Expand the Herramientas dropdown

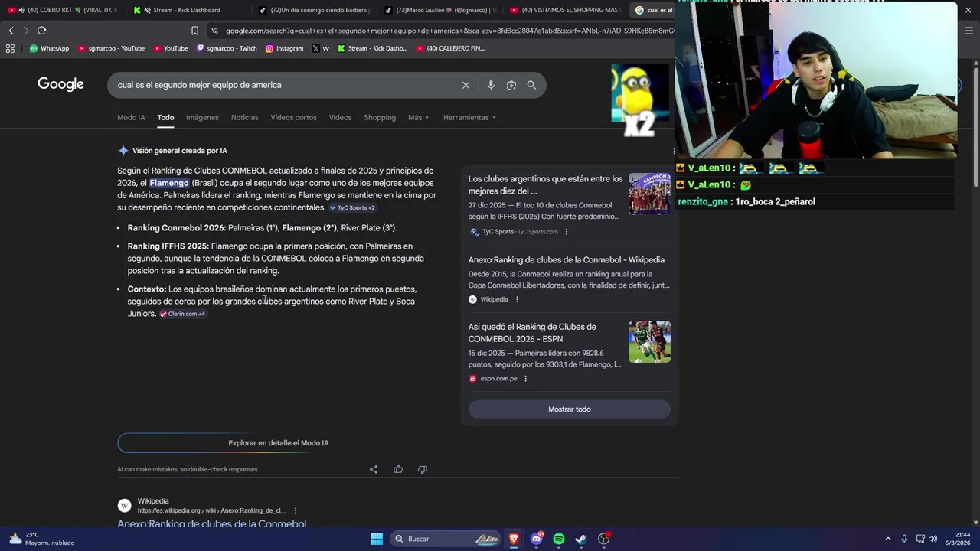pos(469,117)
